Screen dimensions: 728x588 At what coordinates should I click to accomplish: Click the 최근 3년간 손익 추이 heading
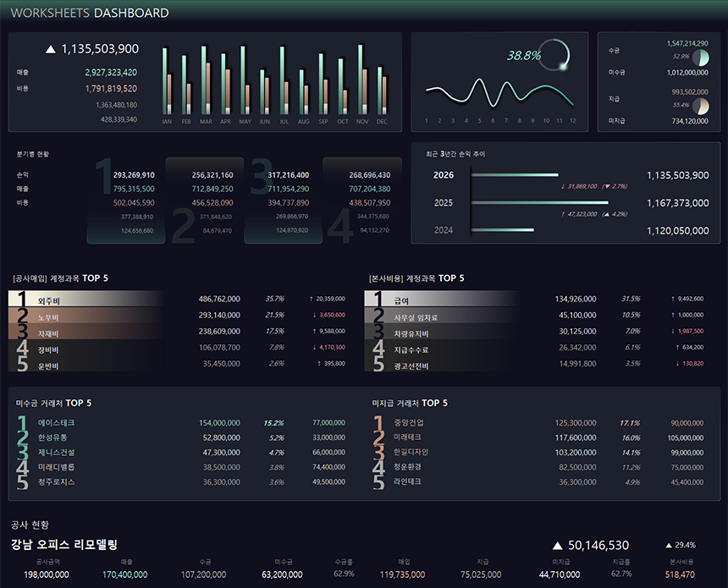[455, 154]
